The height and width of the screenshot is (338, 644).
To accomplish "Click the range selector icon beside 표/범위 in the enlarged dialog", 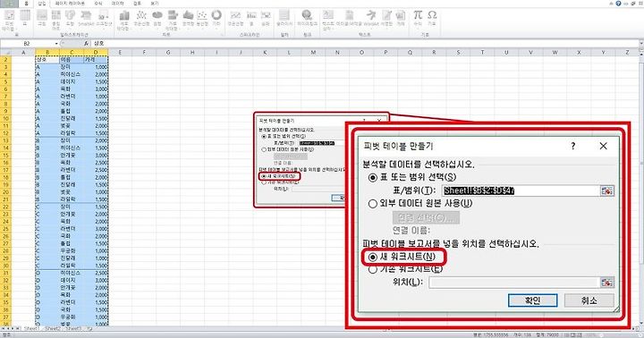I will click(606, 190).
